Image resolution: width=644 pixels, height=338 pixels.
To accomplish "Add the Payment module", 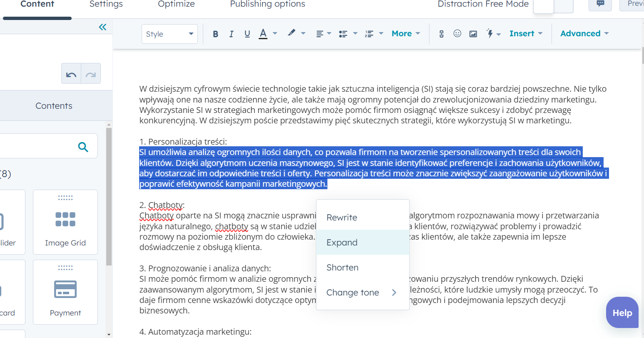I will click(x=65, y=292).
